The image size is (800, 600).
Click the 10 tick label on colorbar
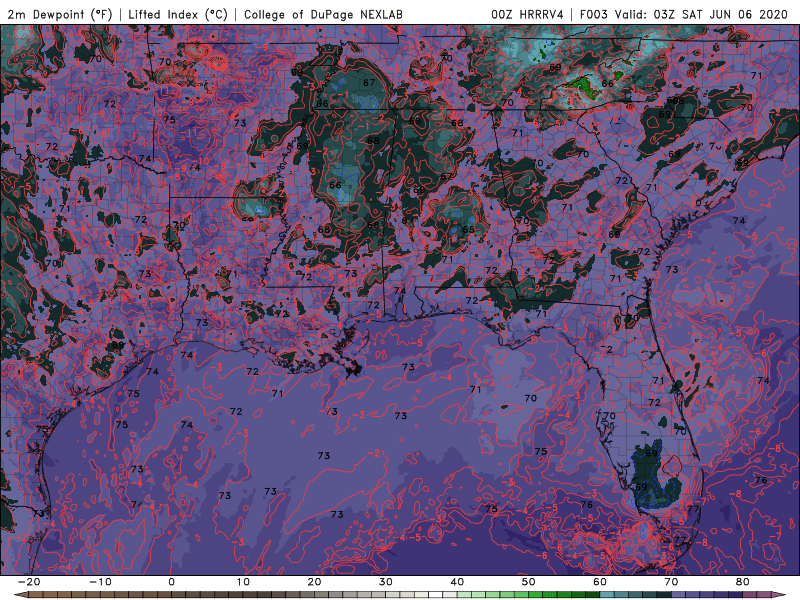tap(243, 582)
